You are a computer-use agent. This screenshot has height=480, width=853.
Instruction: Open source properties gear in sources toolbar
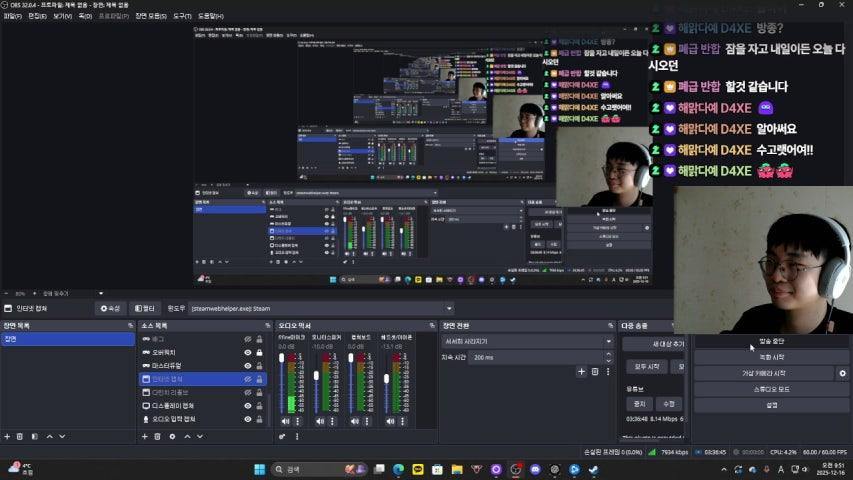(172, 436)
